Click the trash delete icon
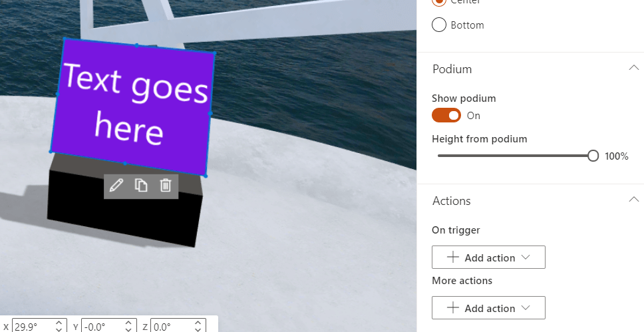644x332 pixels. (x=166, y=186)
